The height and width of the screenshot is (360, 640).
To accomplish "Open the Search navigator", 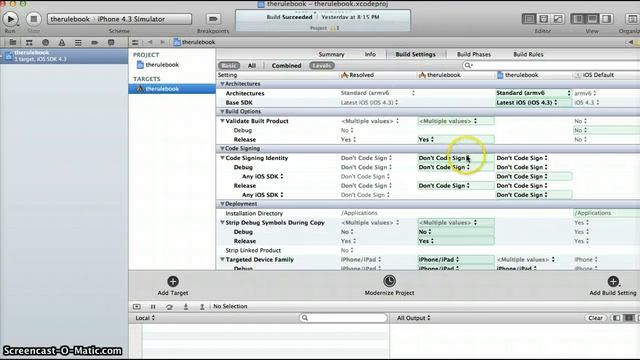I will 45,42.
